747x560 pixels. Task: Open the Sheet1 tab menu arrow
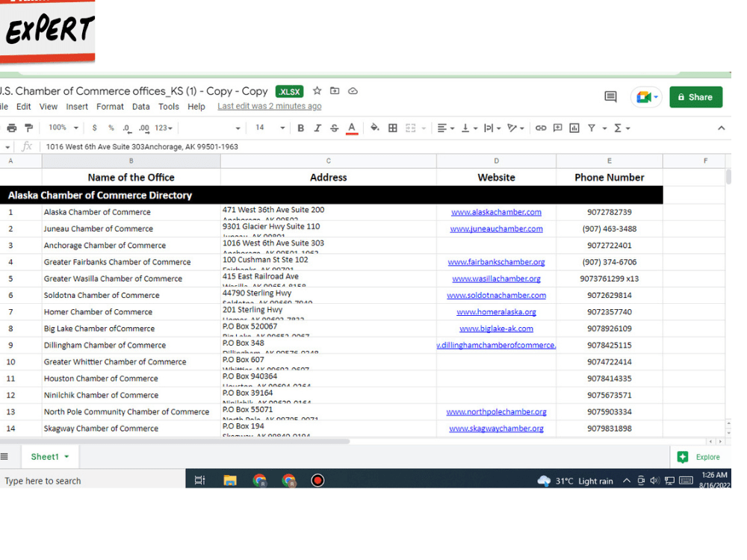click(66, 457)
